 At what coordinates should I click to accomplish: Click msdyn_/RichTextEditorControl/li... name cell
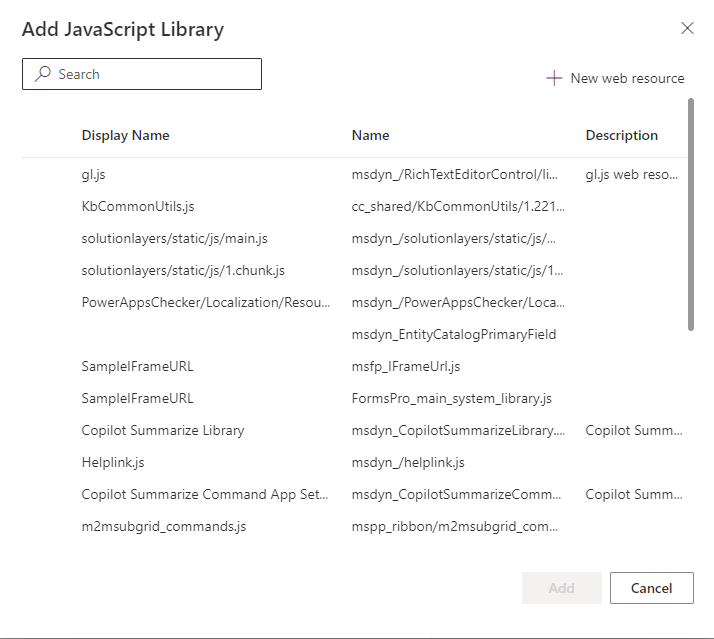tap(454, 174)
